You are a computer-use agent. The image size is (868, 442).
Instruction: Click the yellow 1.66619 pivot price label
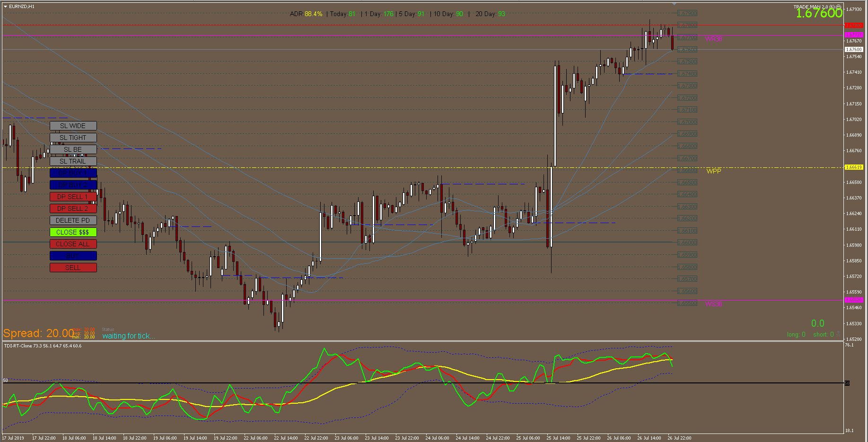tap(854, 167)
